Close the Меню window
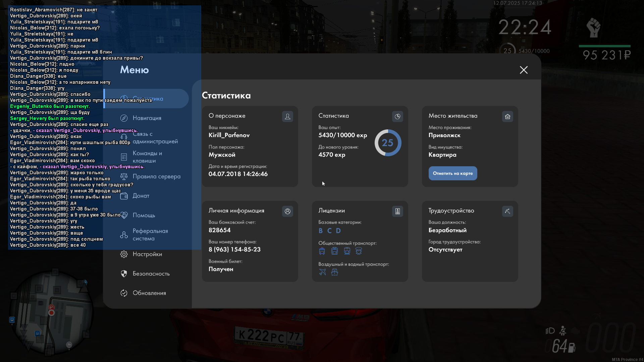Viewport: 644px width, 362px height. click(x=524, y=70)
